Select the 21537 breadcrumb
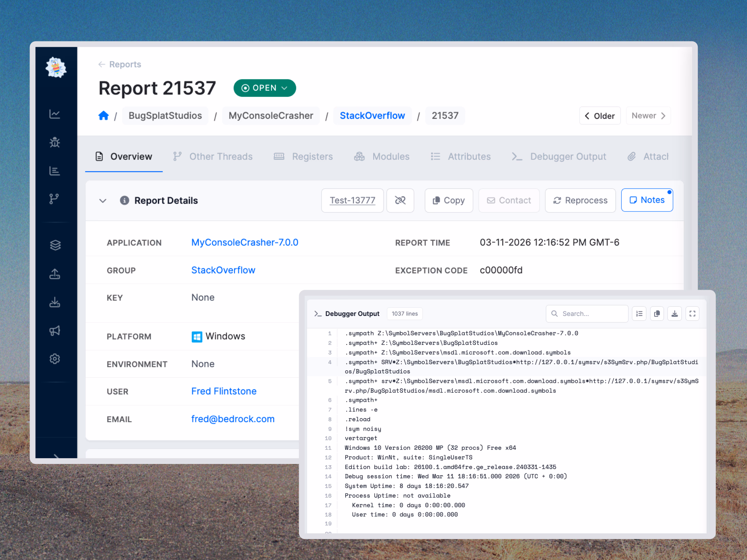 (445, 116)
